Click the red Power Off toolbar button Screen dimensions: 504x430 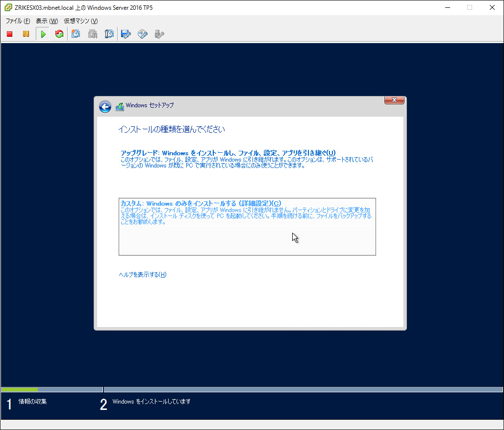(9, 34)
